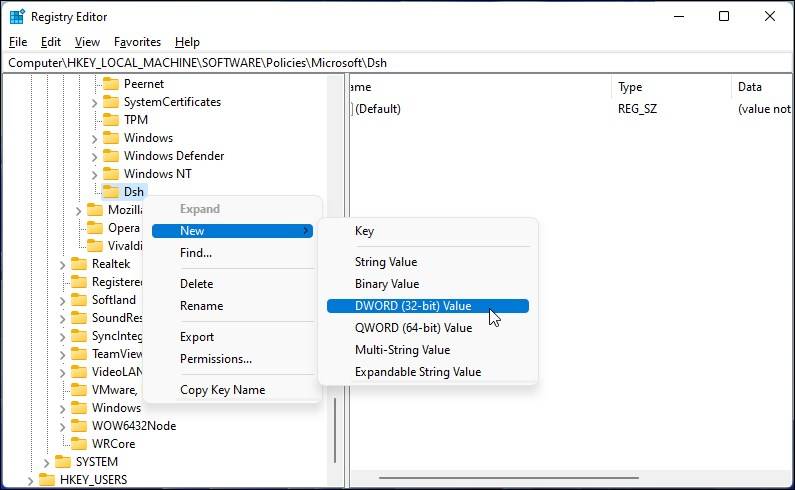Click the Vivaldi folder icon
This screenshot has height=490, width=795.
click(95, 246)
